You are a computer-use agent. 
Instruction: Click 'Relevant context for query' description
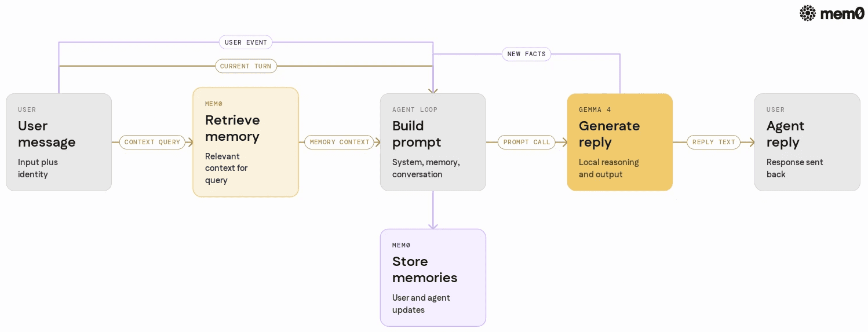click(x=226, y=168)
